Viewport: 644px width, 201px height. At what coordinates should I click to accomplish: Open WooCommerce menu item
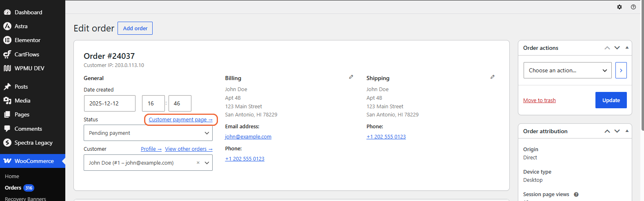click(33, 161)
